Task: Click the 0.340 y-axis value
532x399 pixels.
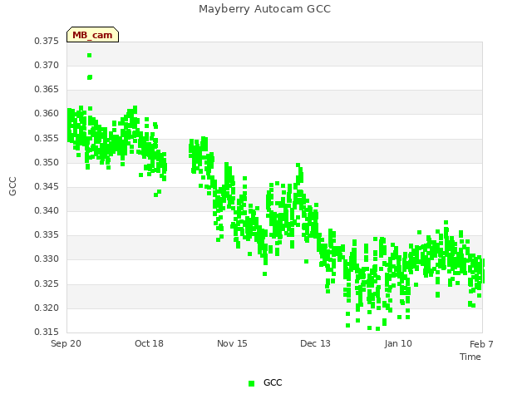Action: click(47, 210)
